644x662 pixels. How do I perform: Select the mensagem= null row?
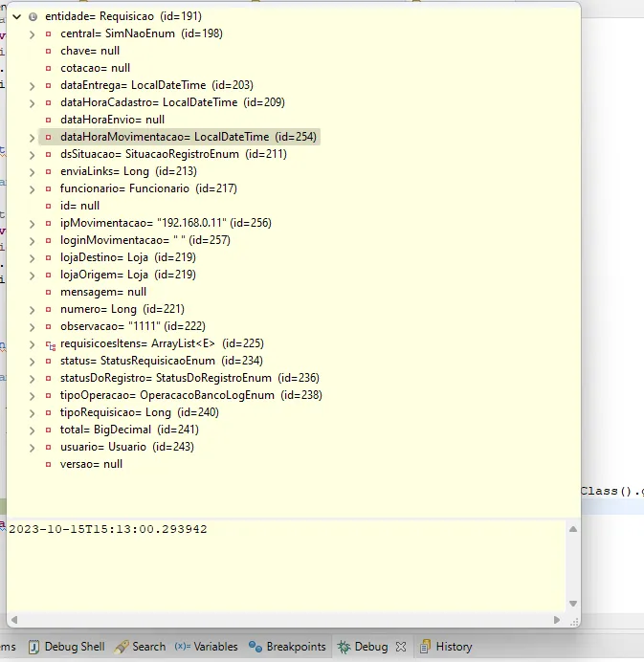coord(103,292)
